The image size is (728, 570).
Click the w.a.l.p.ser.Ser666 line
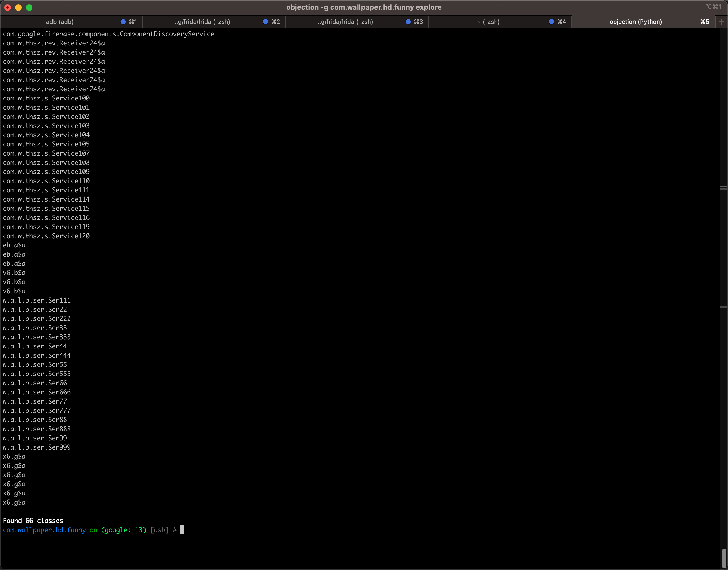pos(37,392)
